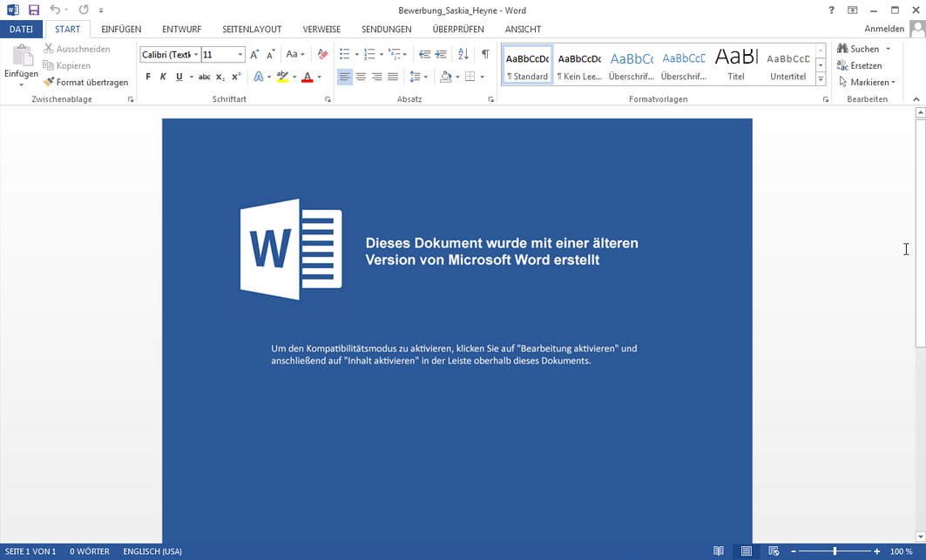Open the DATEI file tab
This screenshot has width=926, height=560.
pos(21,29)
